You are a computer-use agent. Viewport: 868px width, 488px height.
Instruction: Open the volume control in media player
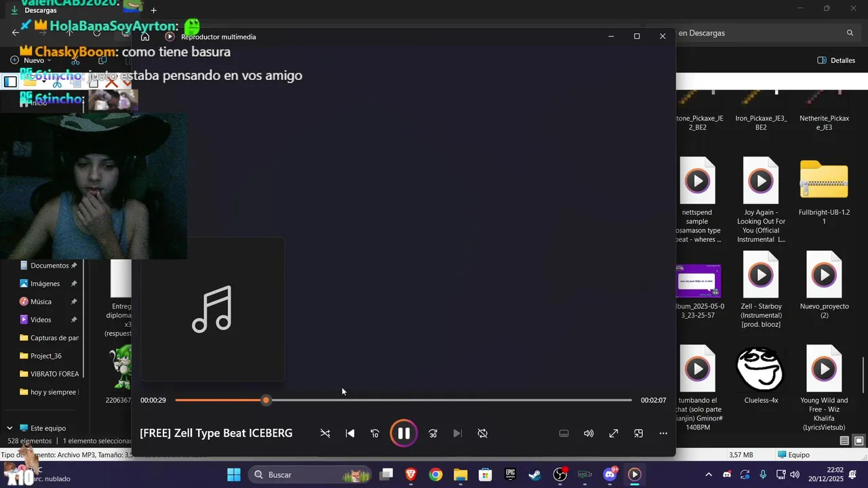coord(589,433)
